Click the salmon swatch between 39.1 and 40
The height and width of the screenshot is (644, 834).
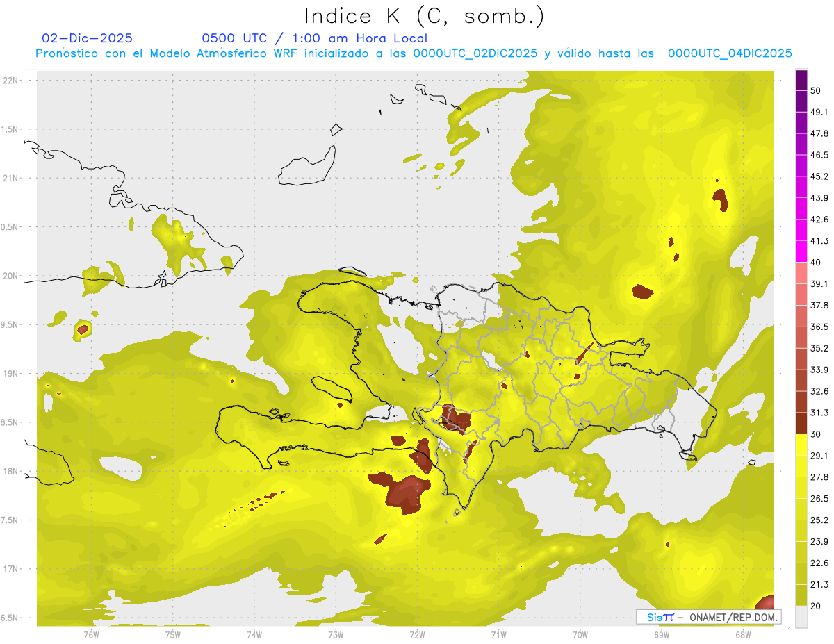(x=801, y=273)
